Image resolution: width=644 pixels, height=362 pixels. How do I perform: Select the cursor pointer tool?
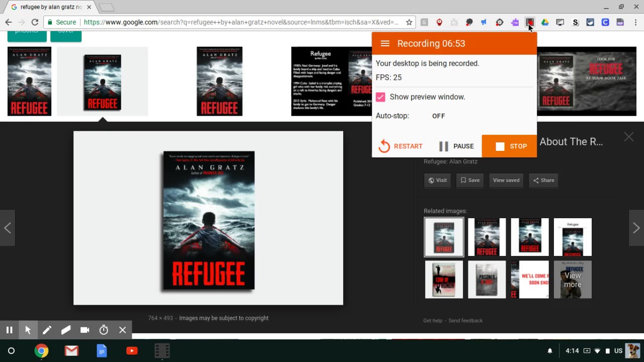[28, 330]
